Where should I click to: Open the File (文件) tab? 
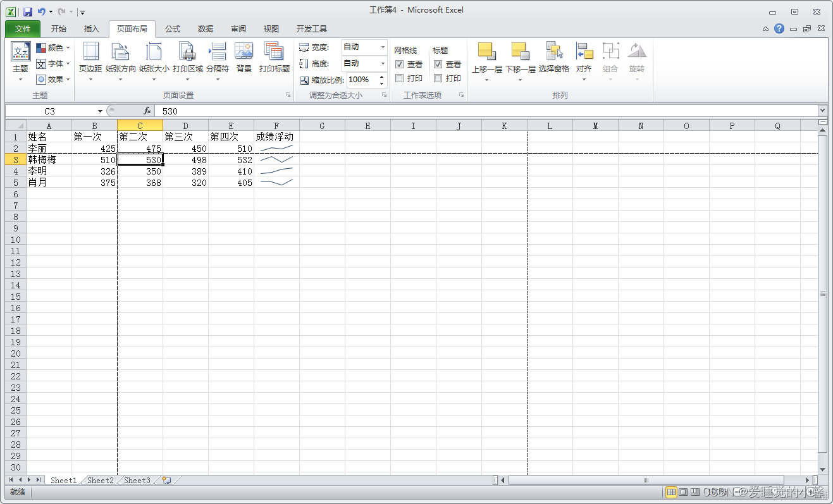tap(23, 29)
